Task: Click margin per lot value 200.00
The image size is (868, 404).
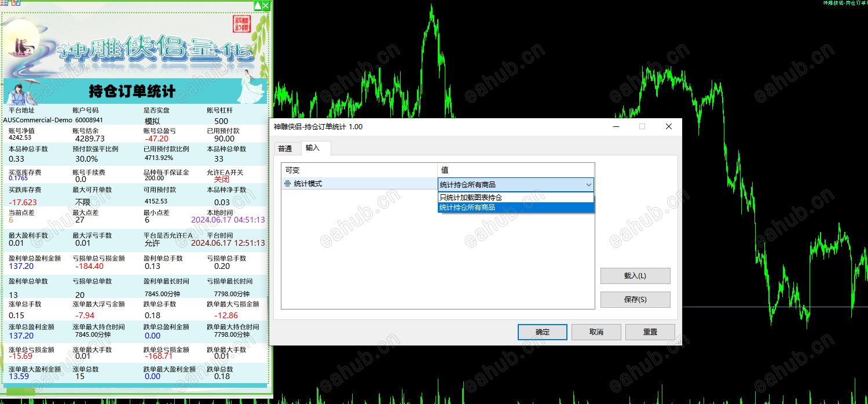Action: tap(155, 179)
